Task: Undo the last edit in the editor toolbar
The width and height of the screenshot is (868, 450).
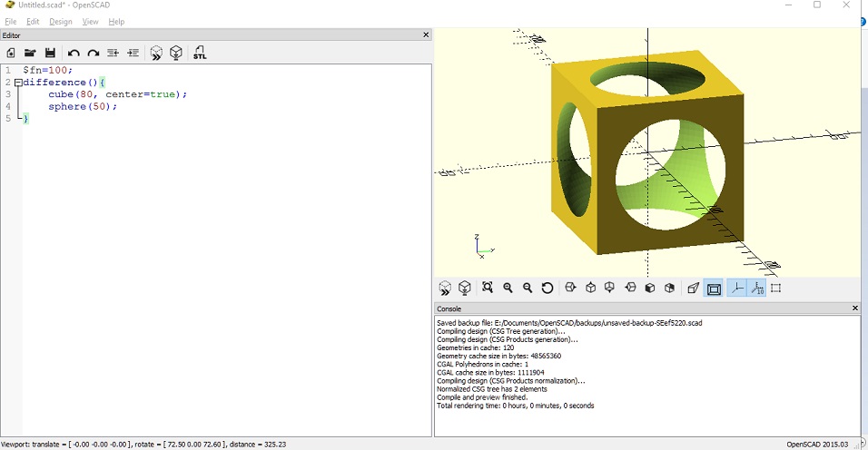Action: 74,53
